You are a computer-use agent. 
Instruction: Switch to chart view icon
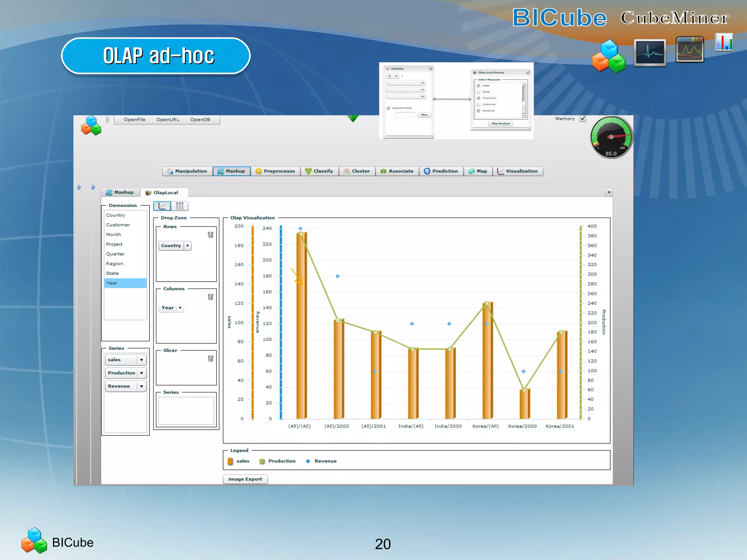point(162,206)
